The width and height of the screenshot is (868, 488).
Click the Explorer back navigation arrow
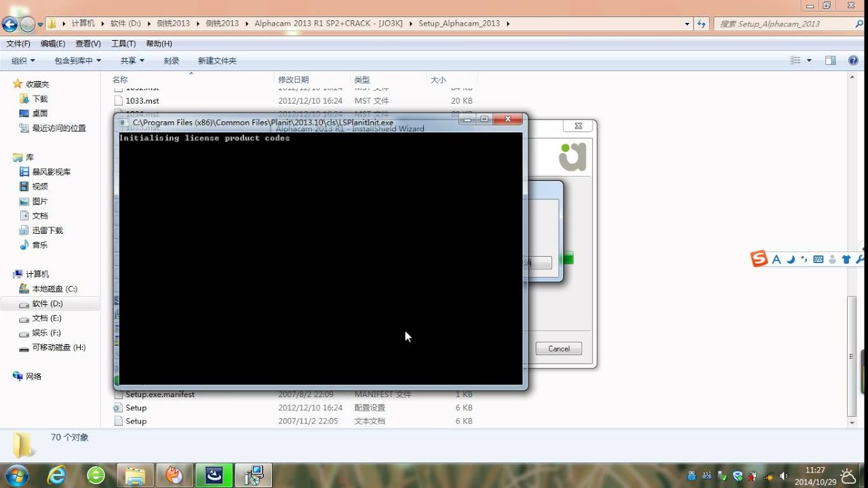click(9, 25)
